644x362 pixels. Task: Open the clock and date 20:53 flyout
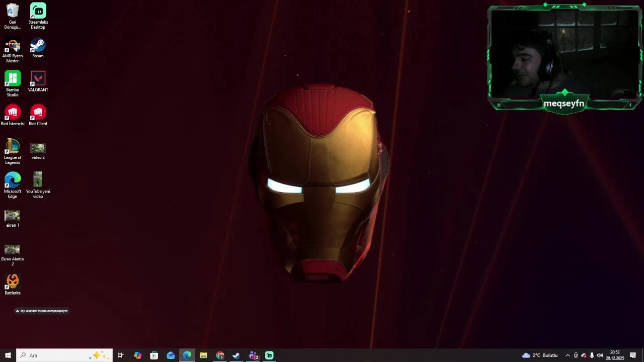point(615,355)
